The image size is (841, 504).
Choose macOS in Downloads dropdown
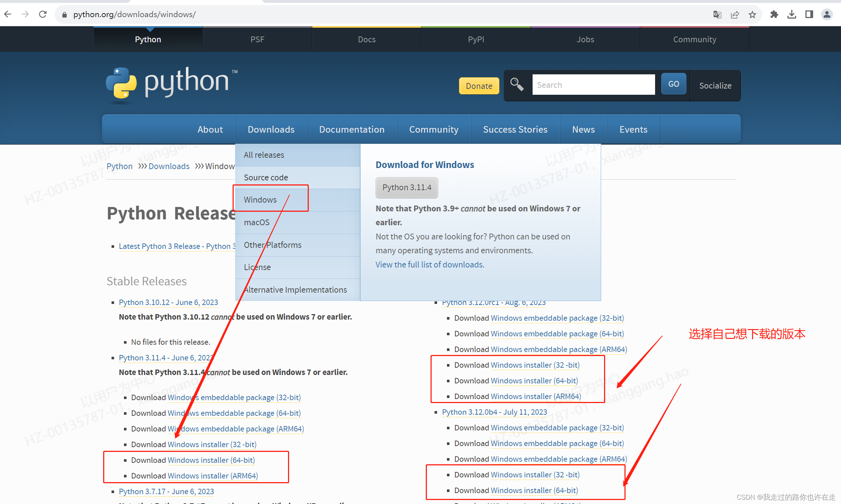pyautogui.click(x=297, y=222)
